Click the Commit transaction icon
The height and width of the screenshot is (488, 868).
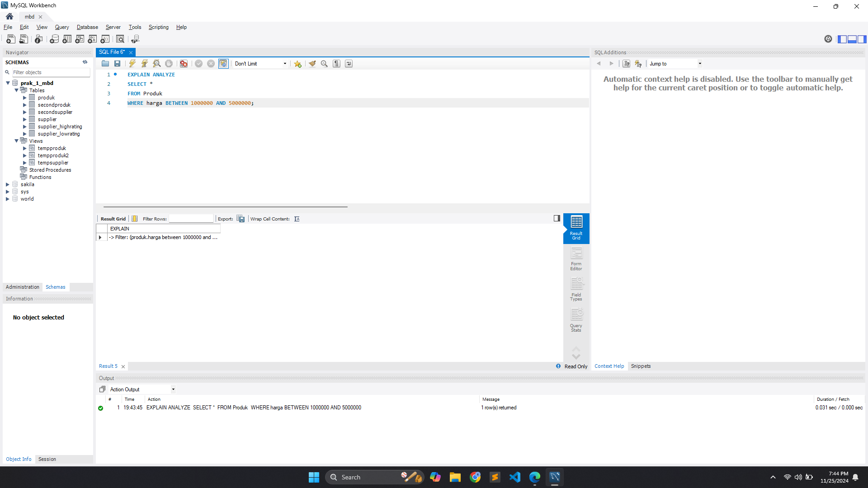[198, 64]
